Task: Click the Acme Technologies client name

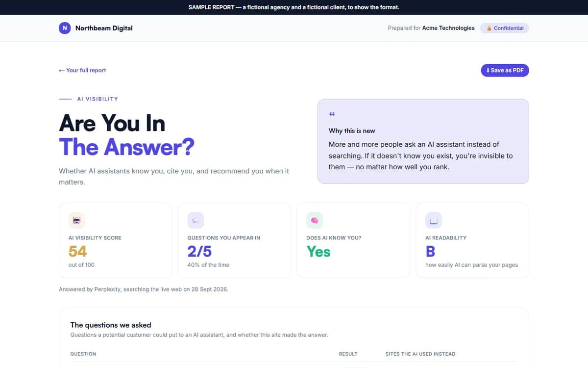Action: 449,28
